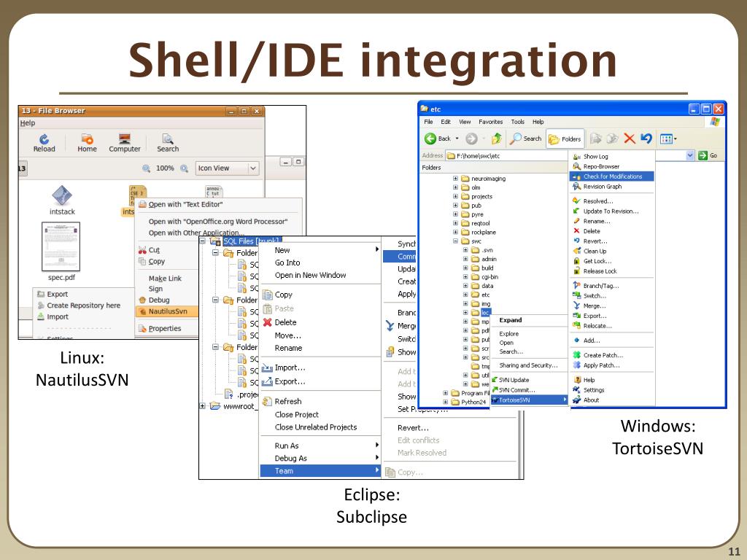This screenshot has height=560, width=747.
Task: Toggle the Folders button in the Explorer toolbar
Action: coord(565,139)
